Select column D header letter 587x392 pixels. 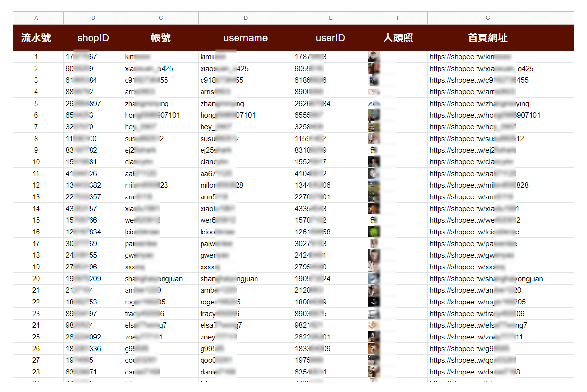click(245, 18)
